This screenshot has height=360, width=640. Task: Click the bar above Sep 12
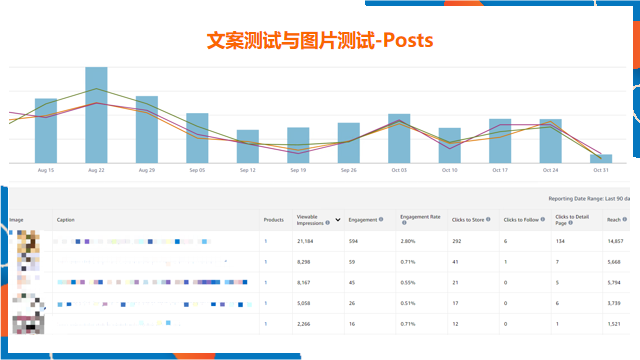tap(248, 147)
